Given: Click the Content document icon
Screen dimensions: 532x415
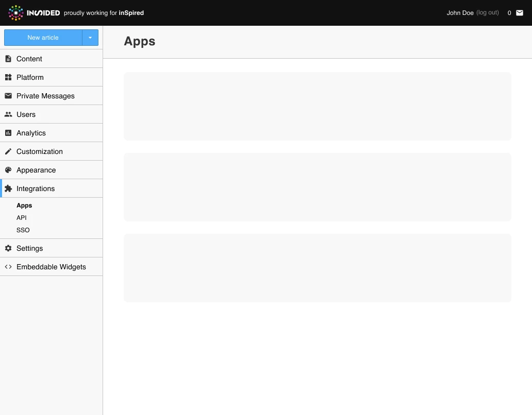Looking at the screenshot, I should coord(8,59).
